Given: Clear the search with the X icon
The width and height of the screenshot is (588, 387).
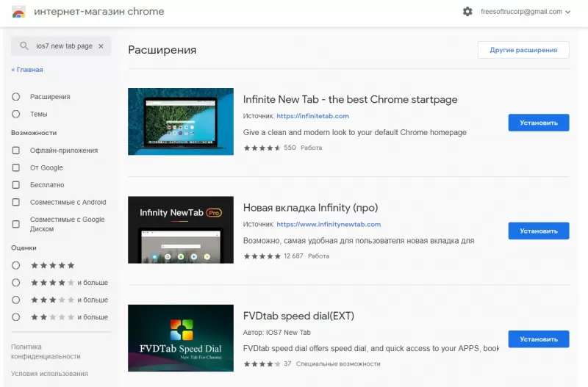Looking at the screenshot, I should [x=101, y=46].
